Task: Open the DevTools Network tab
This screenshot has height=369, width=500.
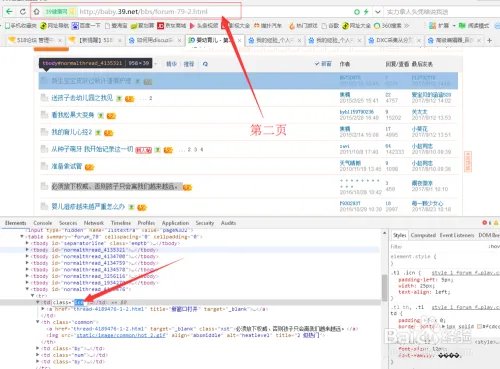Action: click(94, 223)
